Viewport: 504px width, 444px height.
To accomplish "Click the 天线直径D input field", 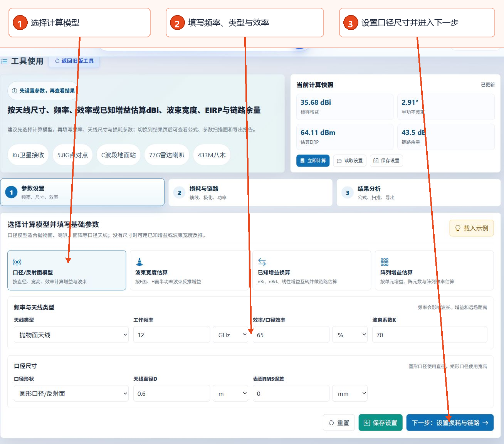I will [x=171, y=393].
